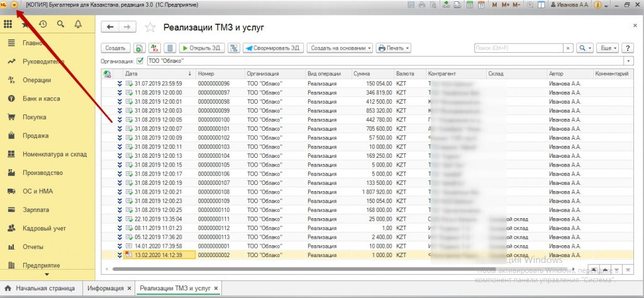Sort by the Дата column header
Screen dimensions: 644x298
[x=159, y=74]
